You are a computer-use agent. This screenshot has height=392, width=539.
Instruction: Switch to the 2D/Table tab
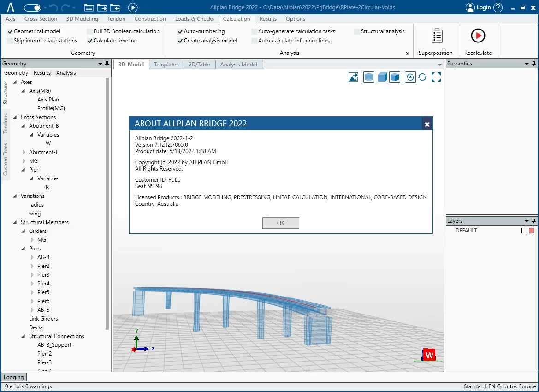click(x=199, y=65)
